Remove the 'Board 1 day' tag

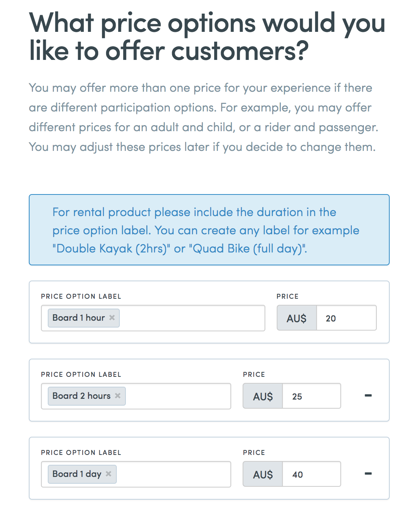(x=108, y=474)
